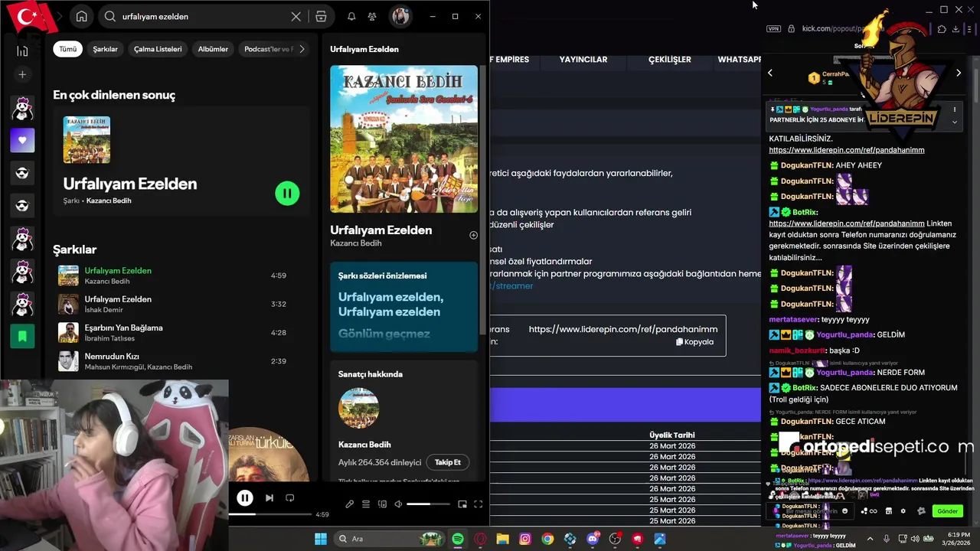Toggle repeat in Spotify player
This screenshot has height=551, width=980.
[x=290, y=498]
